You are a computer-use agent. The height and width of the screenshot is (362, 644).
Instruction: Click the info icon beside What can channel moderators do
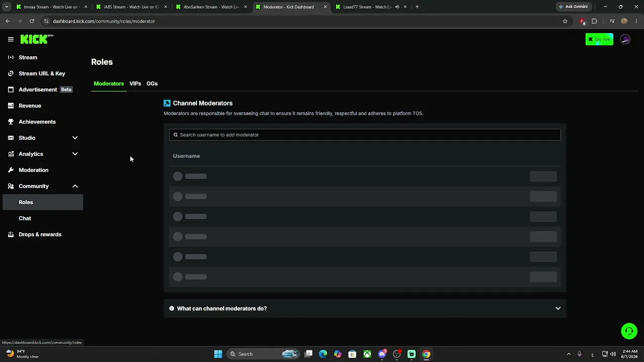point(172,308)
